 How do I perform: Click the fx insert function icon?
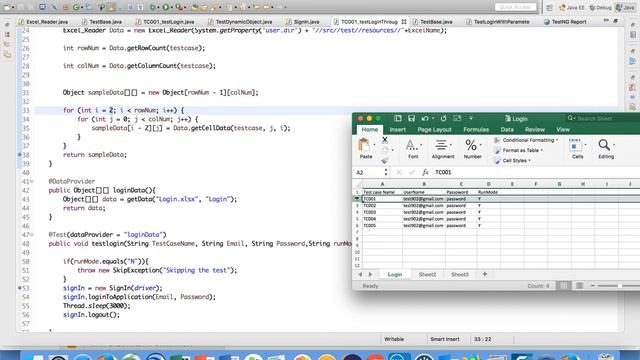(425, 172)
